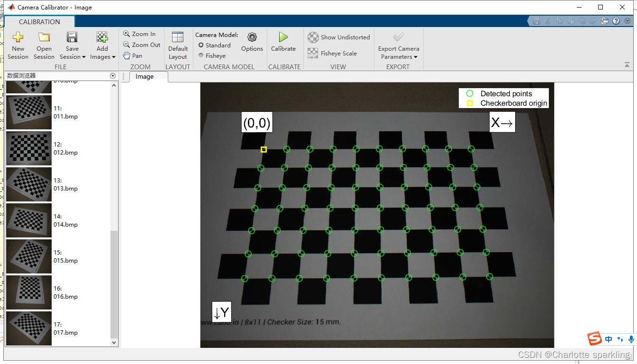Click the '14: 014.bmp' label
The width and height of the screenshot is (637, 364).
[x=65, y=220]
